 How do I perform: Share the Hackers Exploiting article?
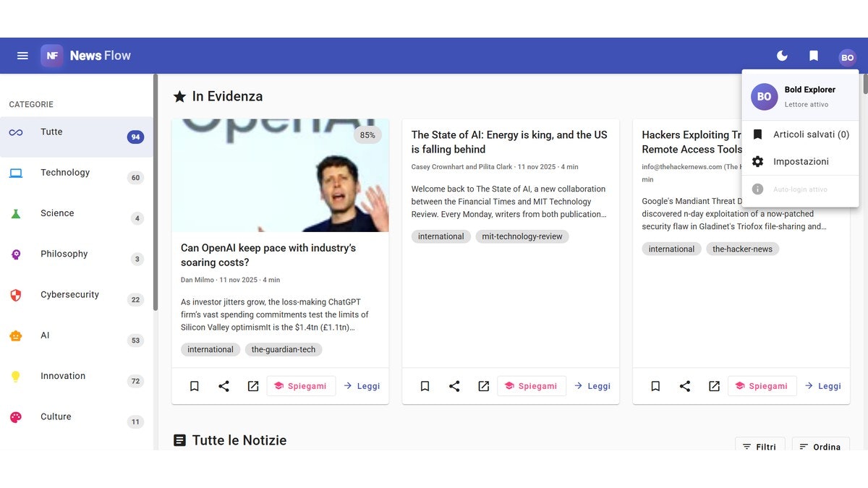coord(685,385)
